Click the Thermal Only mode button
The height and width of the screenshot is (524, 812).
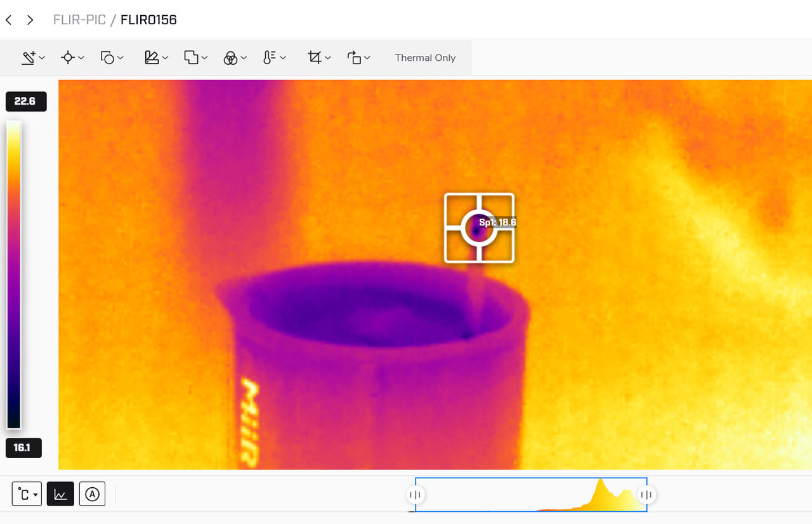coord(425,58)
